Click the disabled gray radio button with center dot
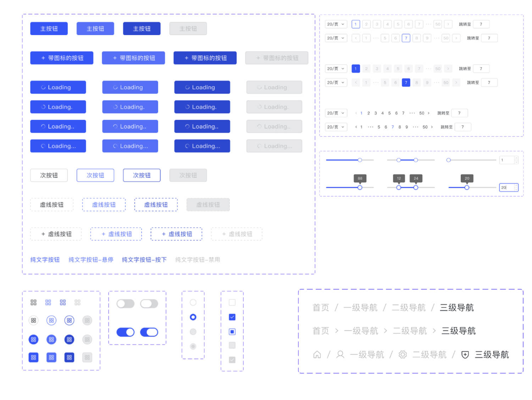532x400 pixels. click(193, 346)
